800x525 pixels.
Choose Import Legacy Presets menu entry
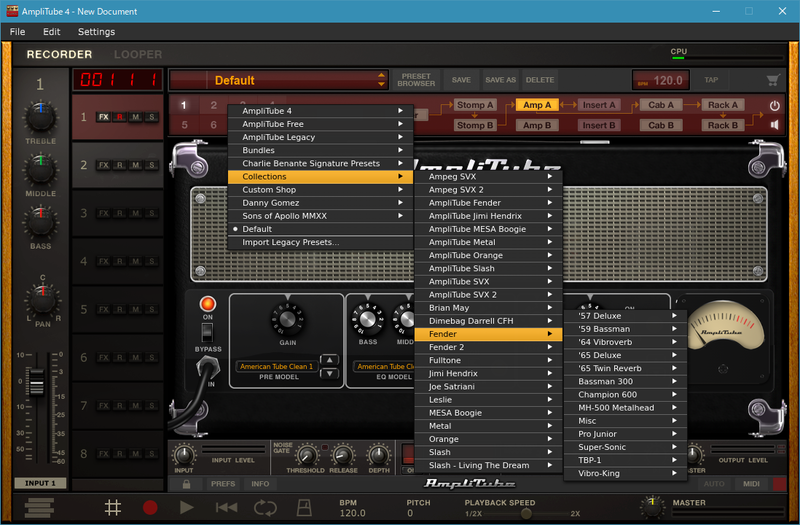pyautogui.click(x=320, y=242)
